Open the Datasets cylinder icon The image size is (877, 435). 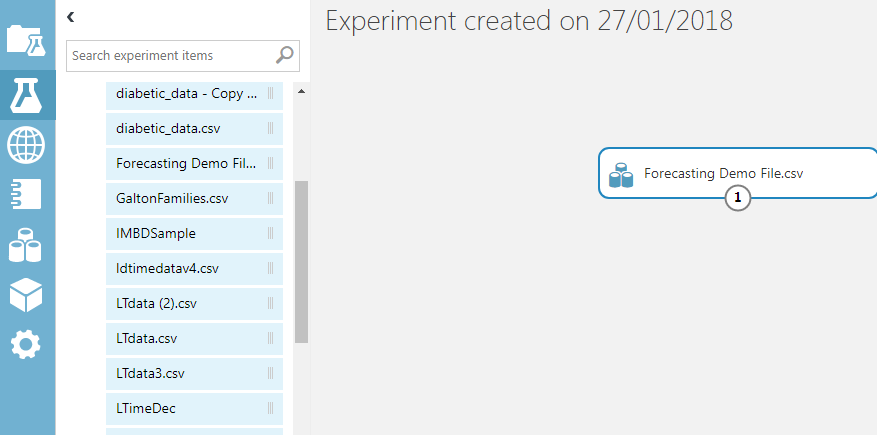coord(27,244)
